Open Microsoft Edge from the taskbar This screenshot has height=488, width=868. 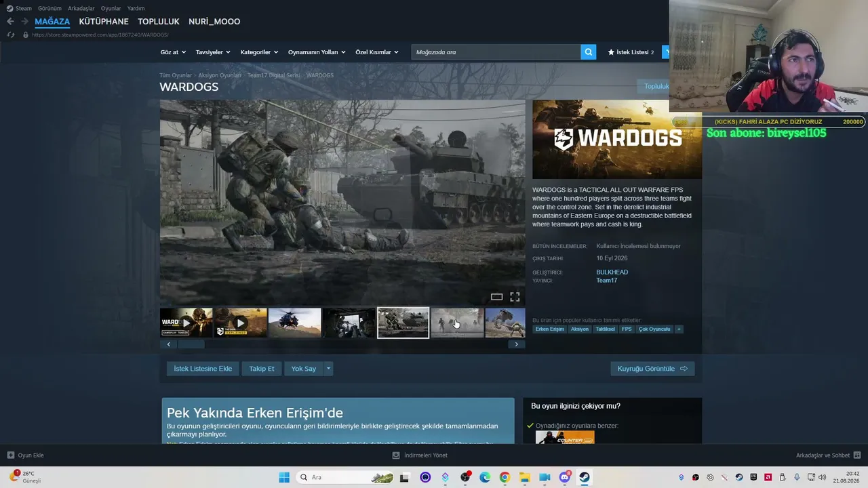tap(485, 477)
